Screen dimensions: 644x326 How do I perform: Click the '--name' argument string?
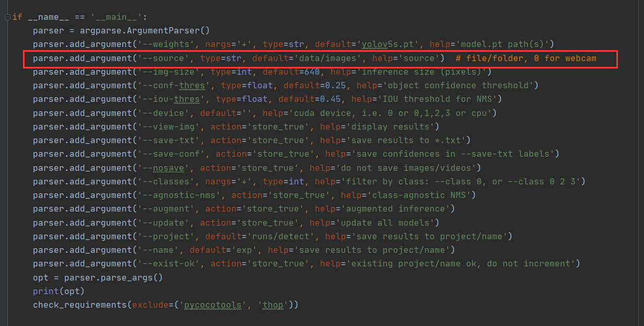(158, 250)
